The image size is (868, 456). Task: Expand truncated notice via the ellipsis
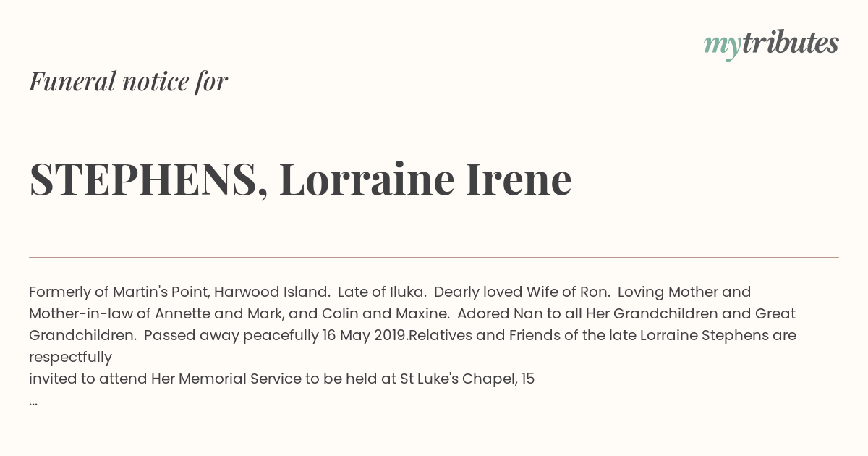[x=33, y=401]
